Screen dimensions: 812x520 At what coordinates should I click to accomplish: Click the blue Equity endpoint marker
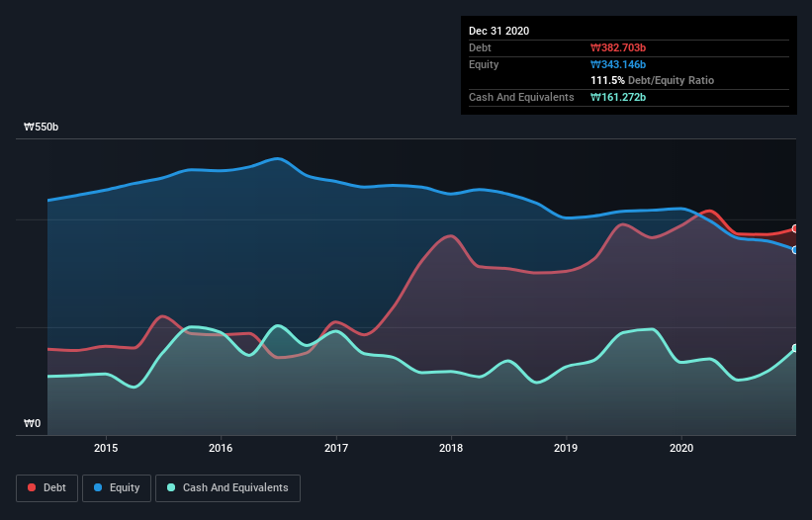pos(795,250)
